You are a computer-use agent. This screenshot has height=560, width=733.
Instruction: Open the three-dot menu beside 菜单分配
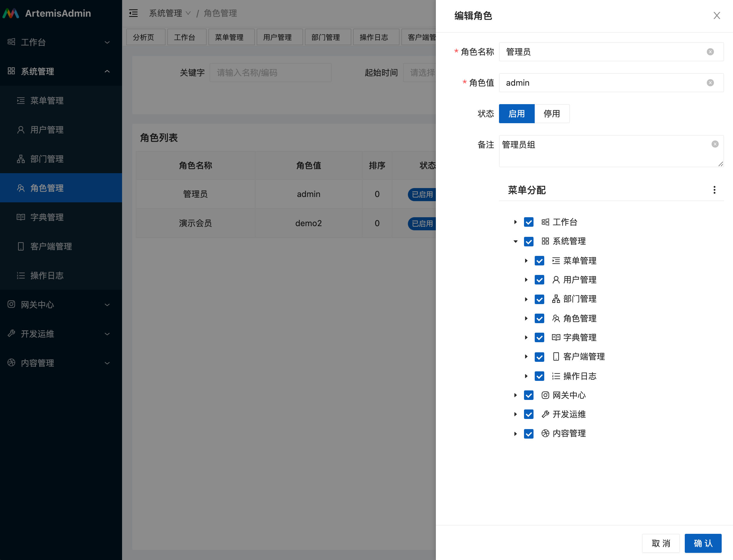point(714,190)
